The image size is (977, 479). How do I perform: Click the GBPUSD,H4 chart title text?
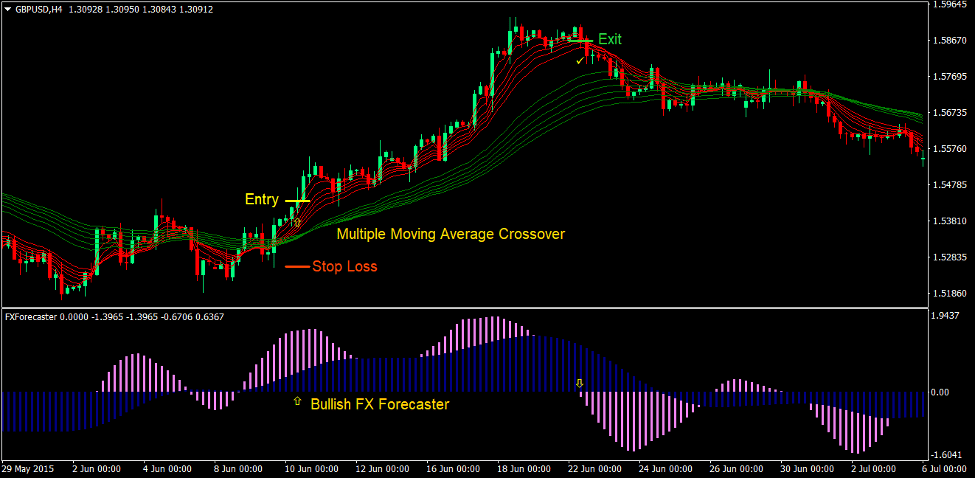pos(47,7)
